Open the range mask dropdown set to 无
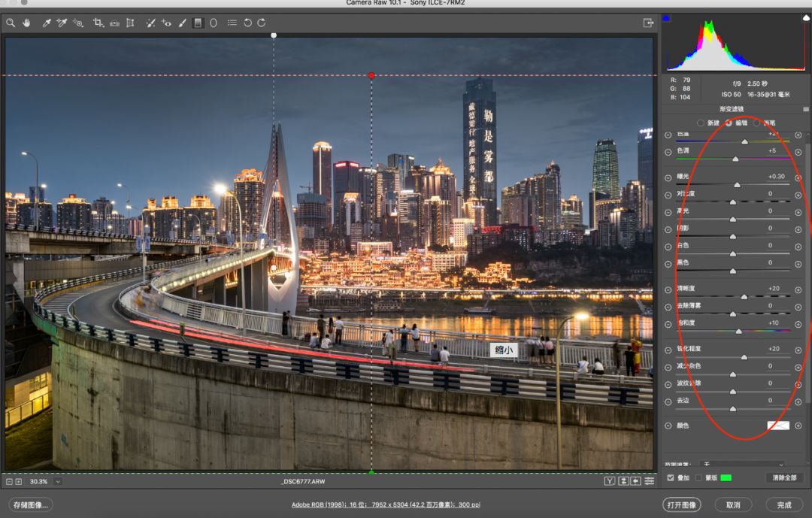The height and width of the screenshot is (518, 812). click(743, 464)
